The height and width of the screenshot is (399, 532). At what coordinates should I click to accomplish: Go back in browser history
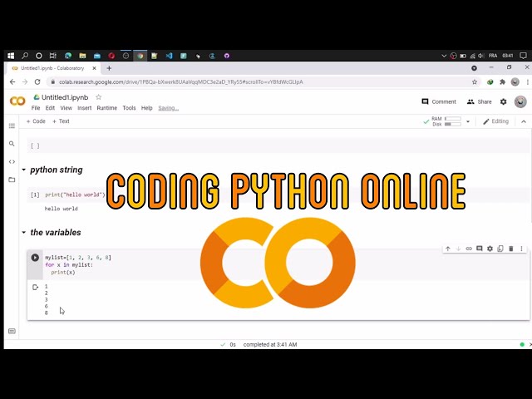(x=12, y=82)
